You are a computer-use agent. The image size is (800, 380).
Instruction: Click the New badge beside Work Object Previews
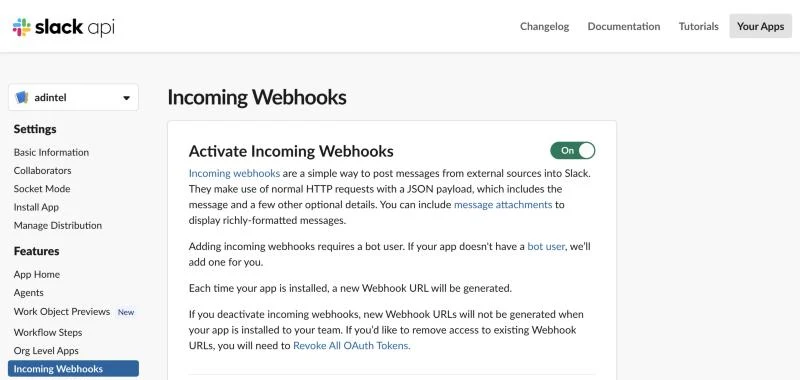126,312
